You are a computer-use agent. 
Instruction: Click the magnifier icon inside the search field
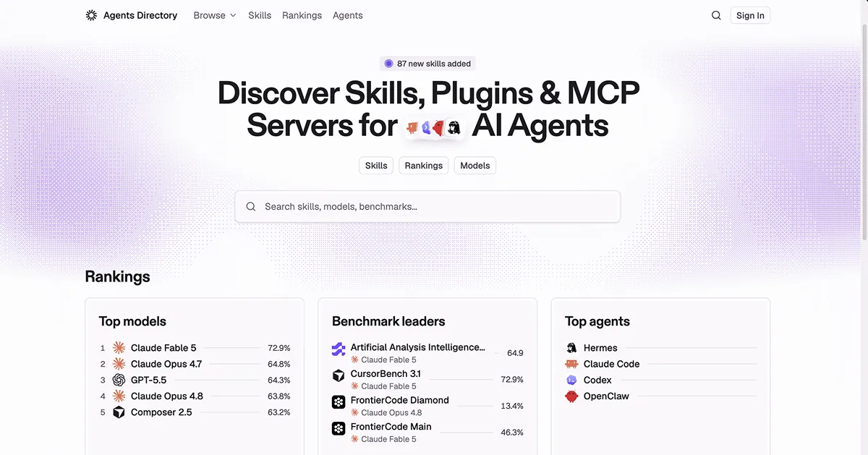251,206
